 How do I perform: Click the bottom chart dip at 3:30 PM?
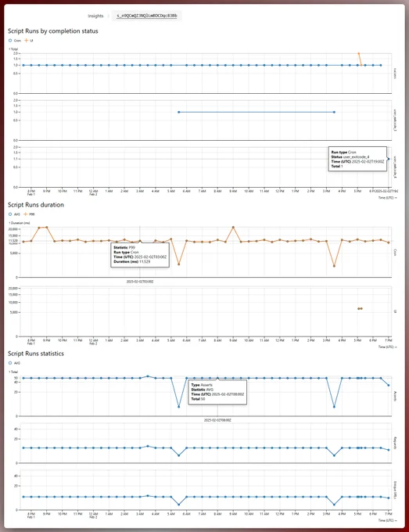click(334, 505)
